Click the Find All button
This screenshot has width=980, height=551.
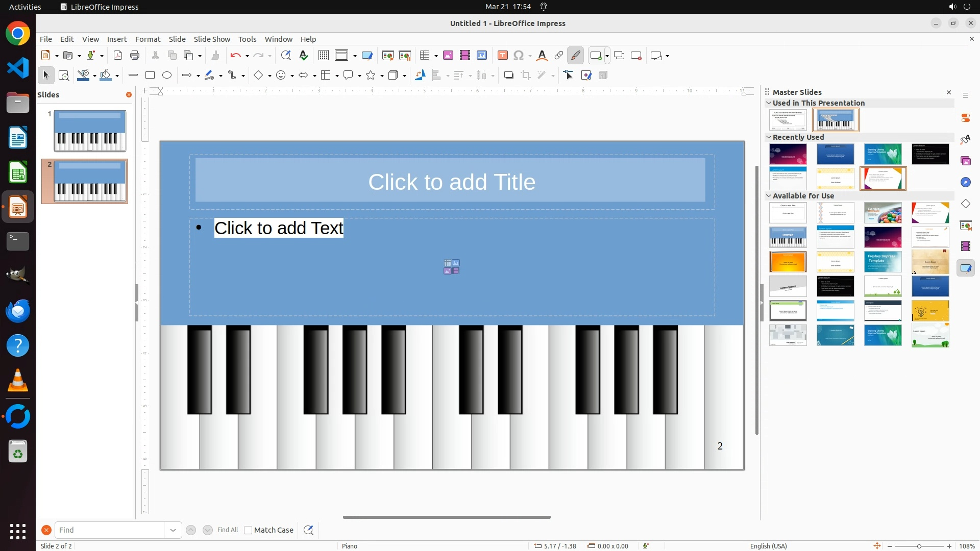tap(227, 530)
